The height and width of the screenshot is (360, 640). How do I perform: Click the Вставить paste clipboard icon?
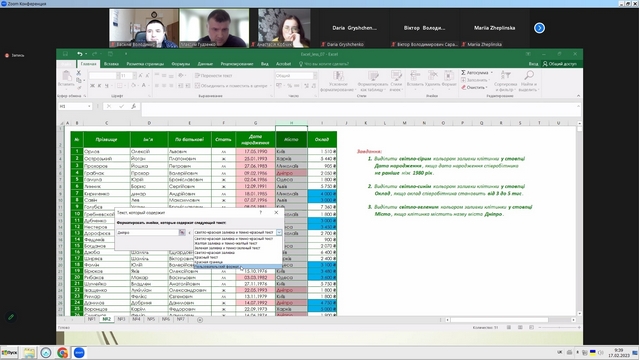66,76
